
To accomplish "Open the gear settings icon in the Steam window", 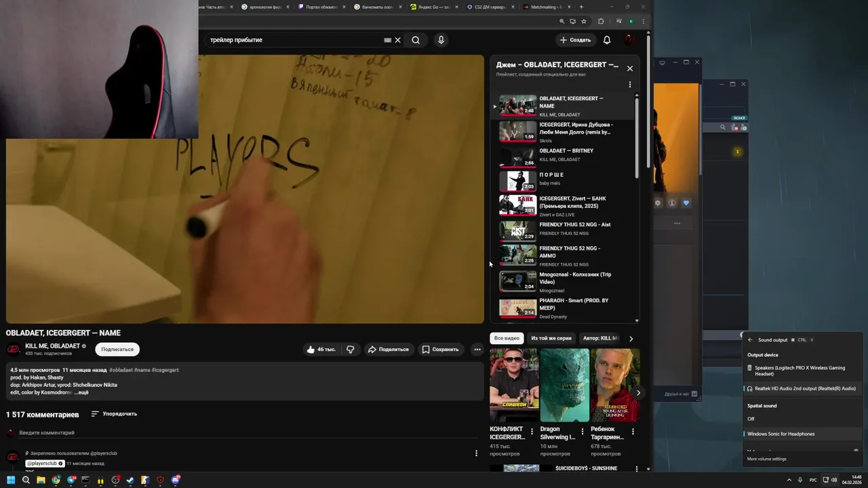I will [x=658, y=203].
